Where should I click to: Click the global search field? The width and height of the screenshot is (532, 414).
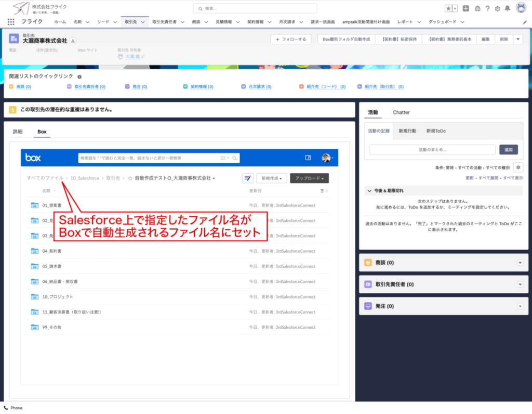point(255,8)
